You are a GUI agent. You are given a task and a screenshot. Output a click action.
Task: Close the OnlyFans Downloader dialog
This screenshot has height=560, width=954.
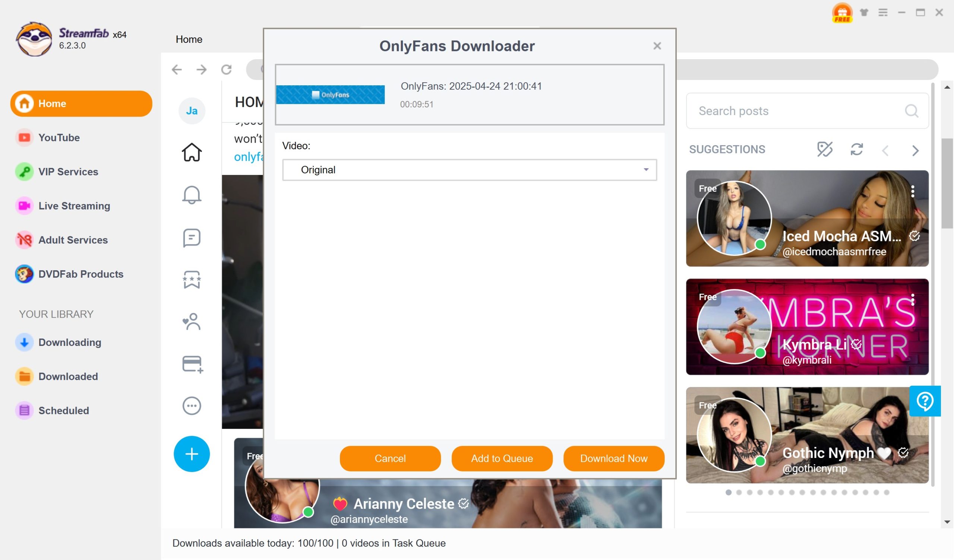657,46
